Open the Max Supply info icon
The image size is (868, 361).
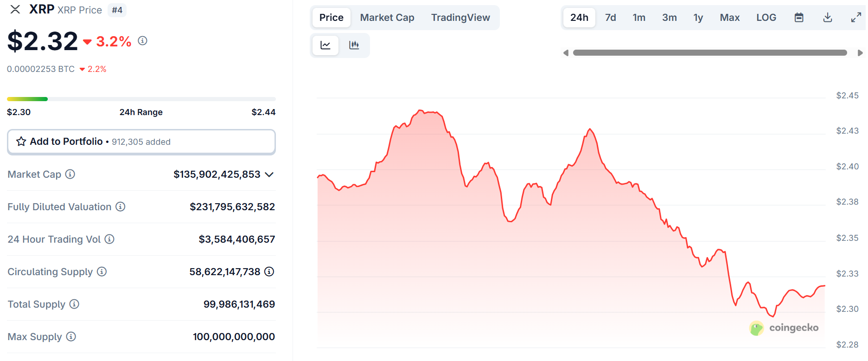[71, 336]
